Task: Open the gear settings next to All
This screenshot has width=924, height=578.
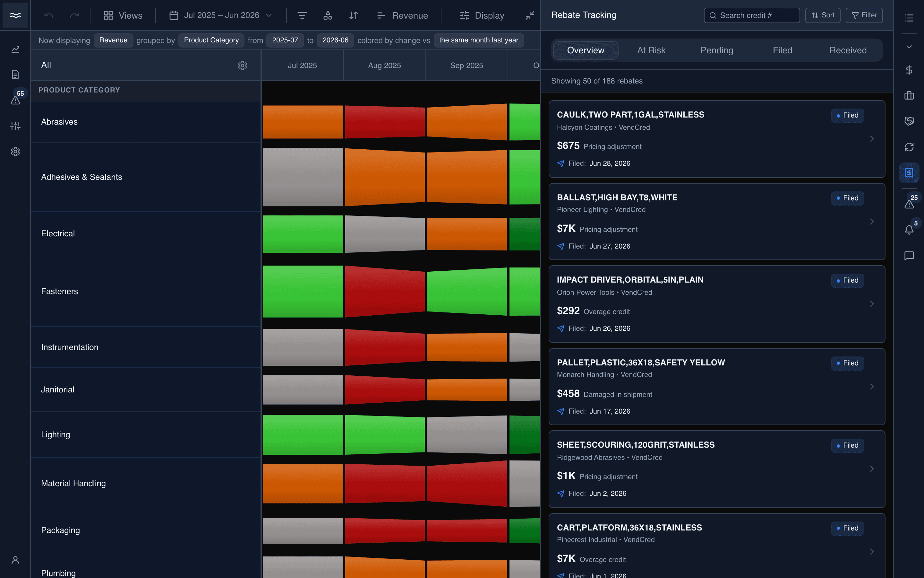Action: click(x=243, y=66)
